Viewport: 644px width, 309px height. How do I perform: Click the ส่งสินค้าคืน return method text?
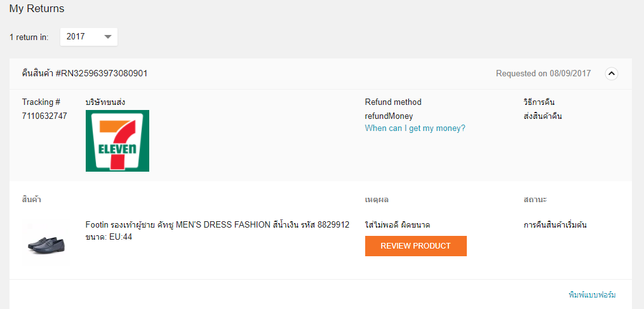[542, 116]
